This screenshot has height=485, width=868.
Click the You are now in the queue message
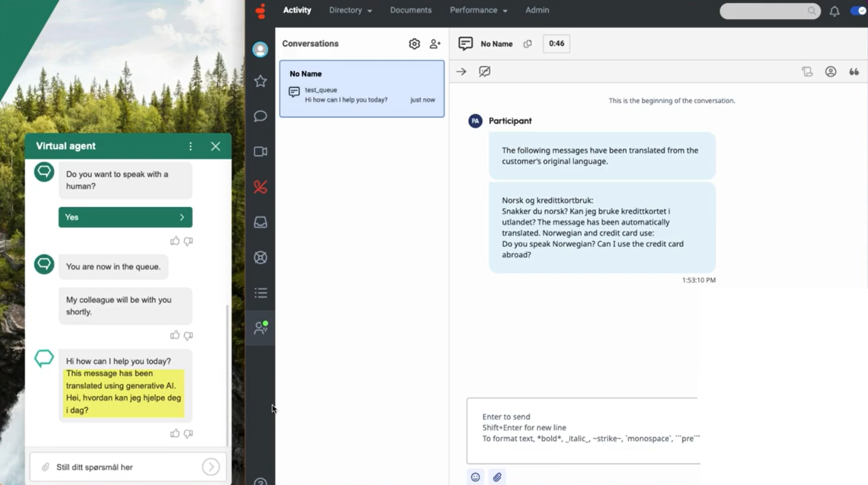pos(114,267)
